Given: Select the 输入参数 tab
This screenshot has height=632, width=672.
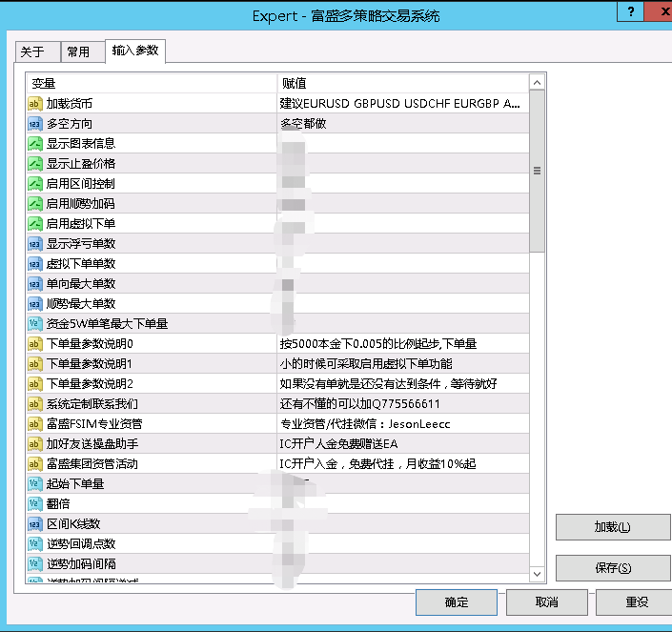Looking at the screenshot, I should click(135, 51).
